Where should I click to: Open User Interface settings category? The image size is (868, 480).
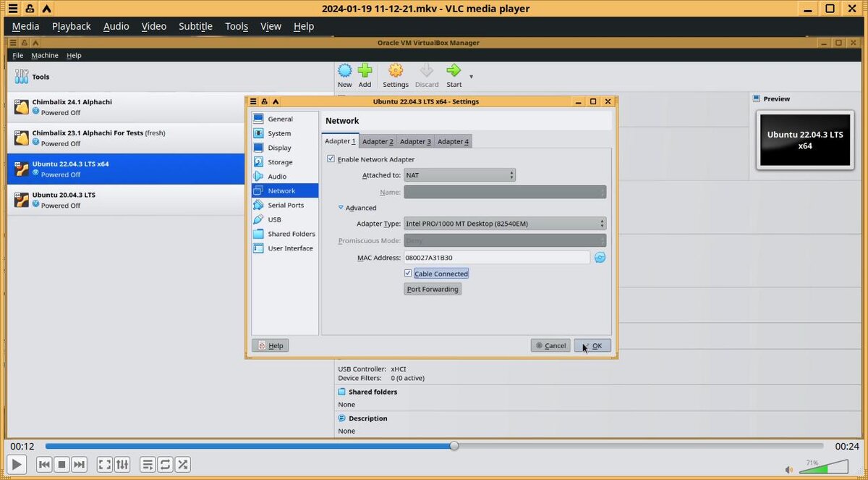coord(285,248)
